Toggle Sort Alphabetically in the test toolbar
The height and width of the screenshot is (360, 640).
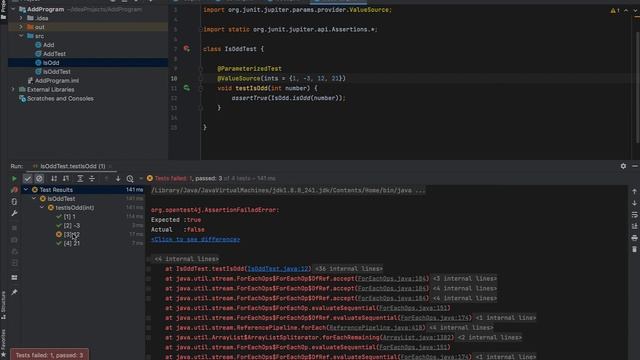click(54, 179)
